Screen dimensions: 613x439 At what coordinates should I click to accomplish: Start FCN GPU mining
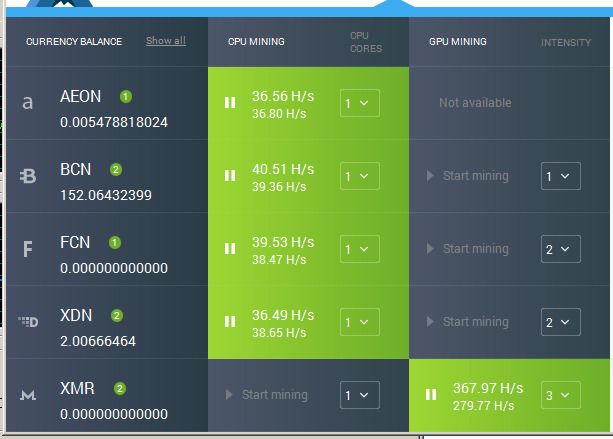pyautogui.click(x=468, y=249)
